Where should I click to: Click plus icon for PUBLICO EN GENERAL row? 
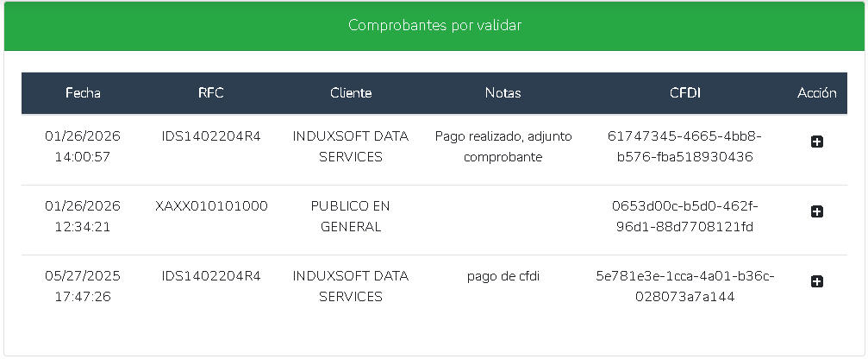pos(817,211)
